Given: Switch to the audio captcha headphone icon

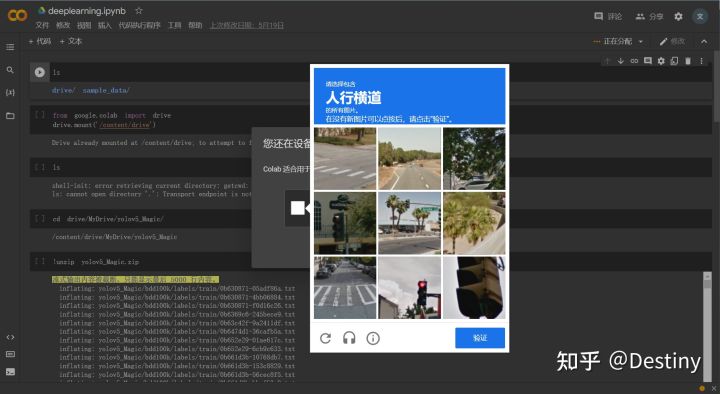Looking at the screenshot, I should click(x=349, y=338).
